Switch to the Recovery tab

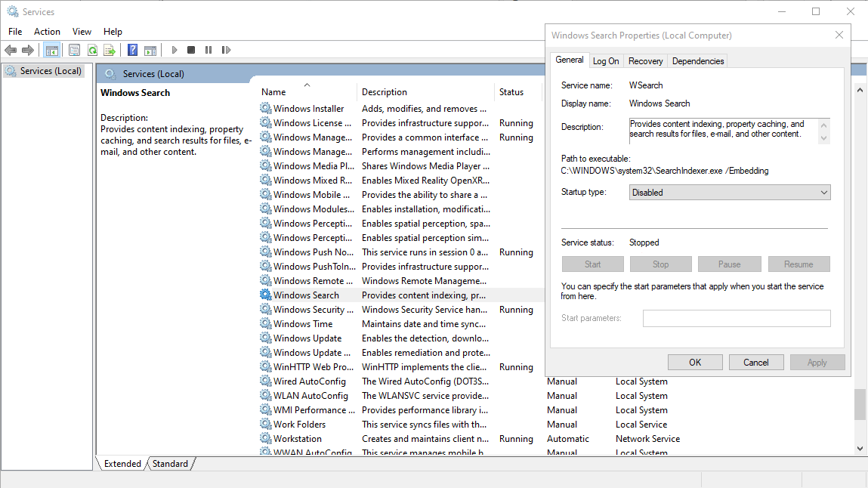645,61
